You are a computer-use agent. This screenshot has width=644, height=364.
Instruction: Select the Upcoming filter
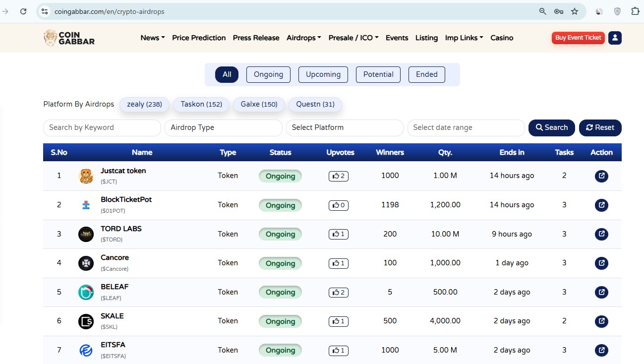[x=323, y=74]
